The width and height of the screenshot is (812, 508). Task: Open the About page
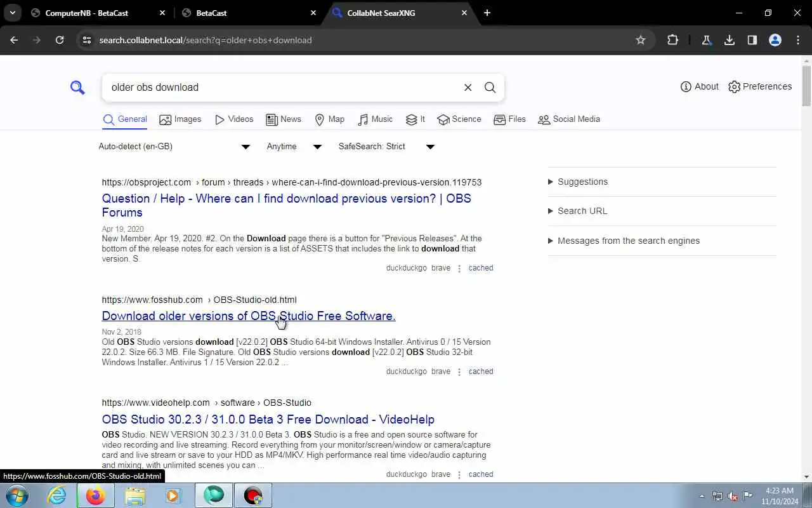pos(699,86)
